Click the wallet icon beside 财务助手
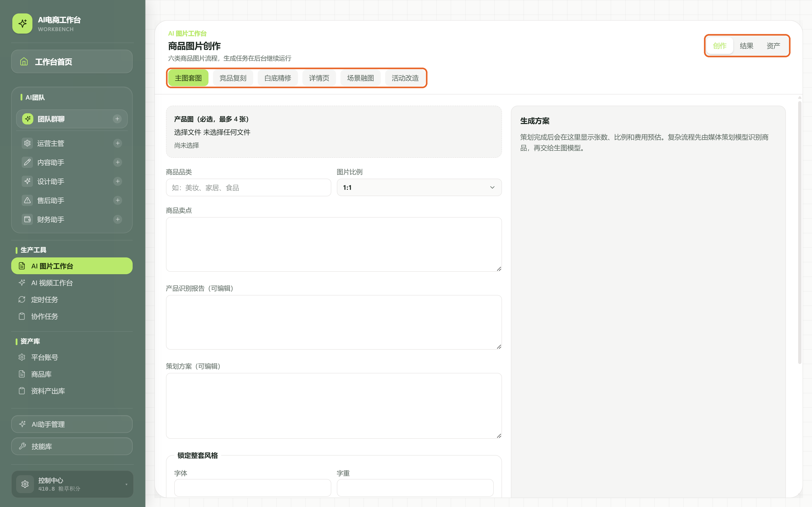 tap(28, 219)
